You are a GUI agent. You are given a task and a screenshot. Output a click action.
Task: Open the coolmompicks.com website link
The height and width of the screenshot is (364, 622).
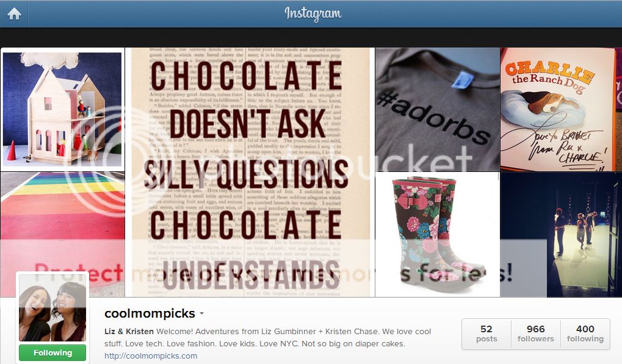pyautogui.click(x=151, y=355)
